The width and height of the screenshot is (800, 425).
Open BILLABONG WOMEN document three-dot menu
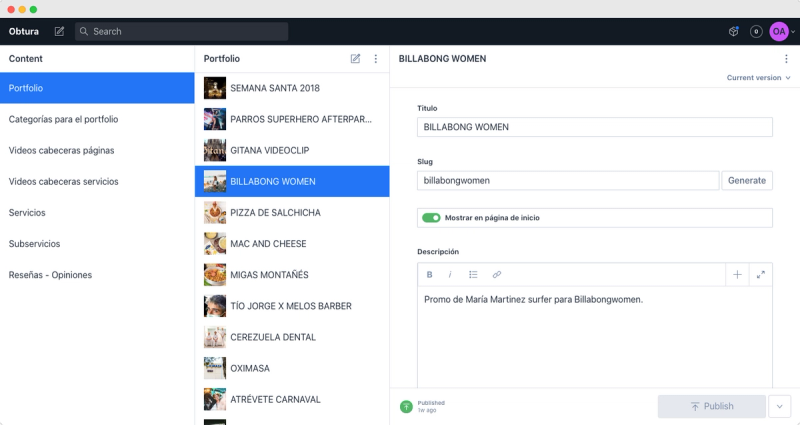pyautogui.click(x=786, y=59)
